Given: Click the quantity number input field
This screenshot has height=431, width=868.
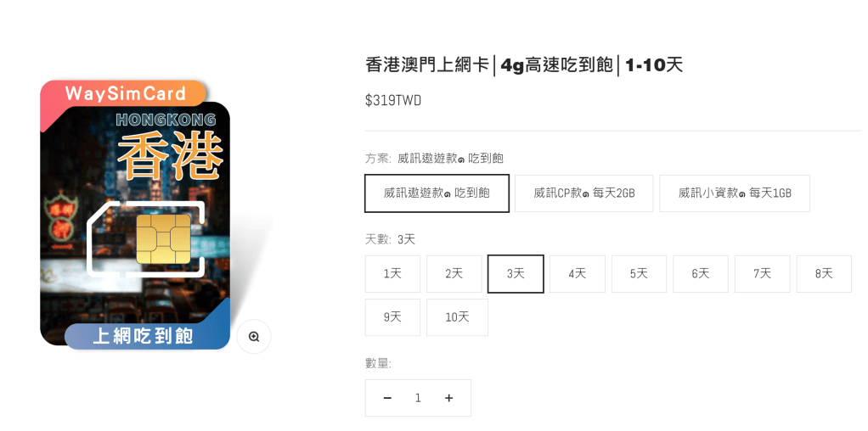Looking at the screenshot, I should point(418,398).
